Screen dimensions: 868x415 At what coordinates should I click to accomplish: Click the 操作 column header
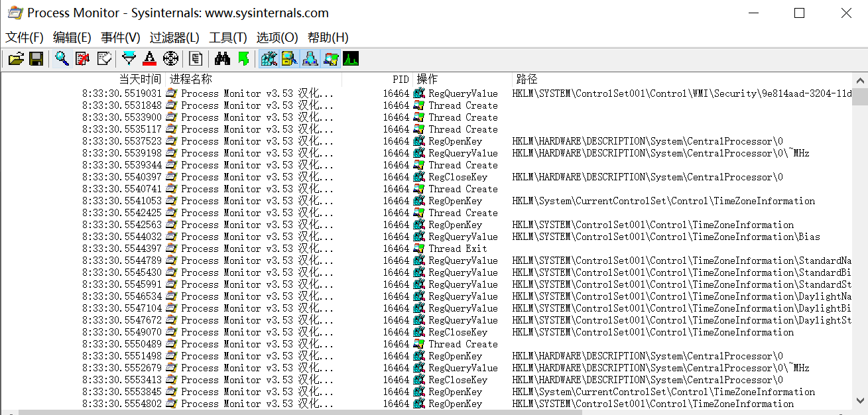427,80
